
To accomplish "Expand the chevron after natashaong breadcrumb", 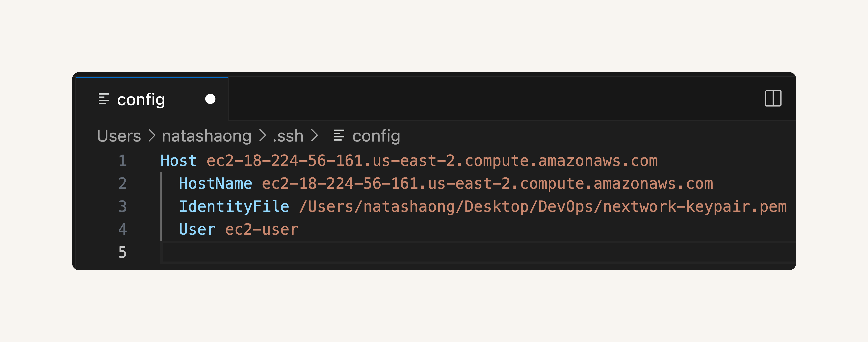I will point(262,136).
